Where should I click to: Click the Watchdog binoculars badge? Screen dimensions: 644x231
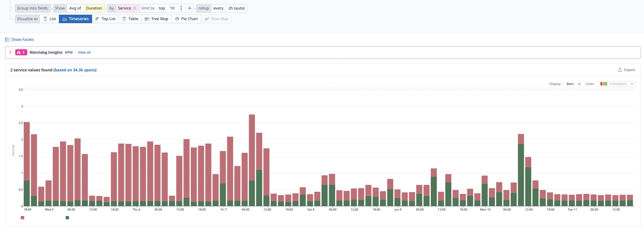click(21, 52)
